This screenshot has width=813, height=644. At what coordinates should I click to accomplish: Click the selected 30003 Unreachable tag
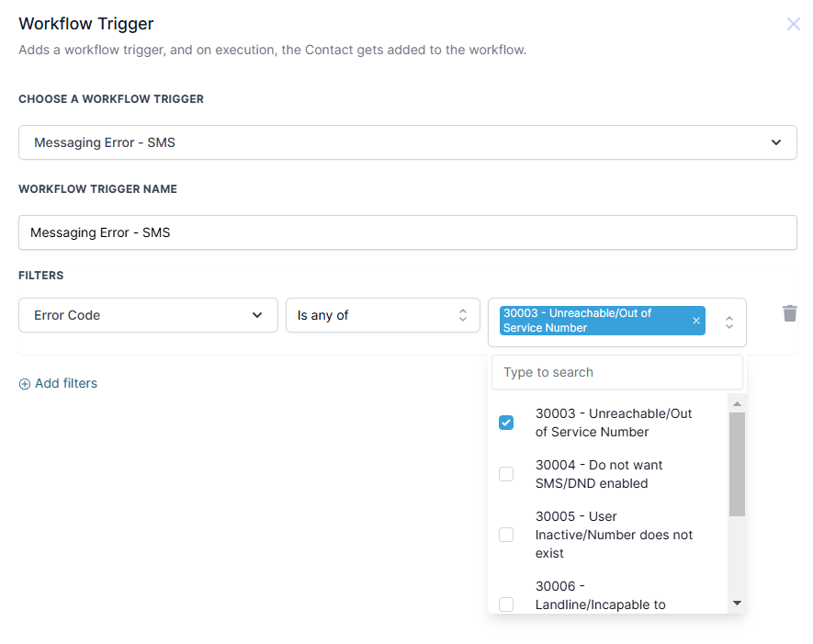(593, 321)
